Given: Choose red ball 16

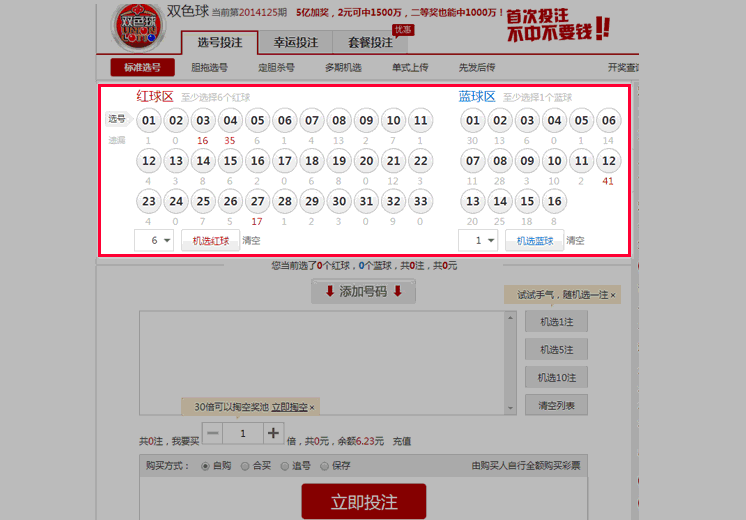Looking at the screenshot, I should tap(257, 161).
